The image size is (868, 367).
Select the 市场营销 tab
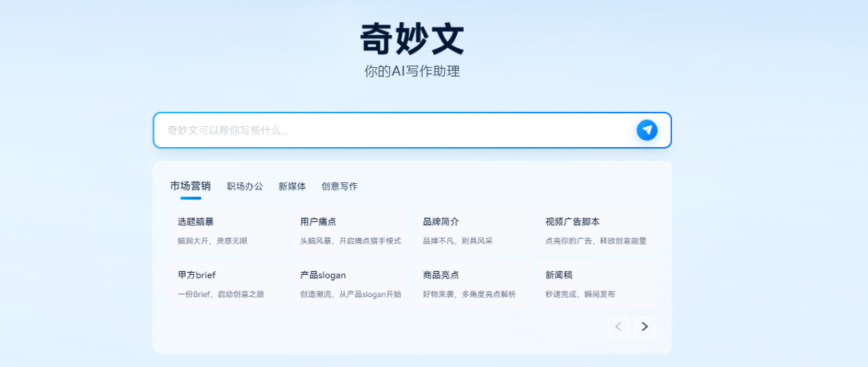point(191,186)
